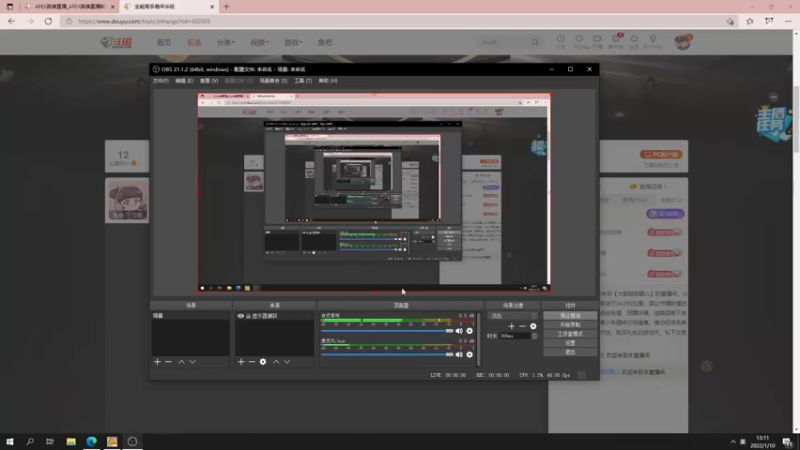Toggle visibility eye of display capture source
The width and height of the screenshot is (800, 450).
click(240, 316)
